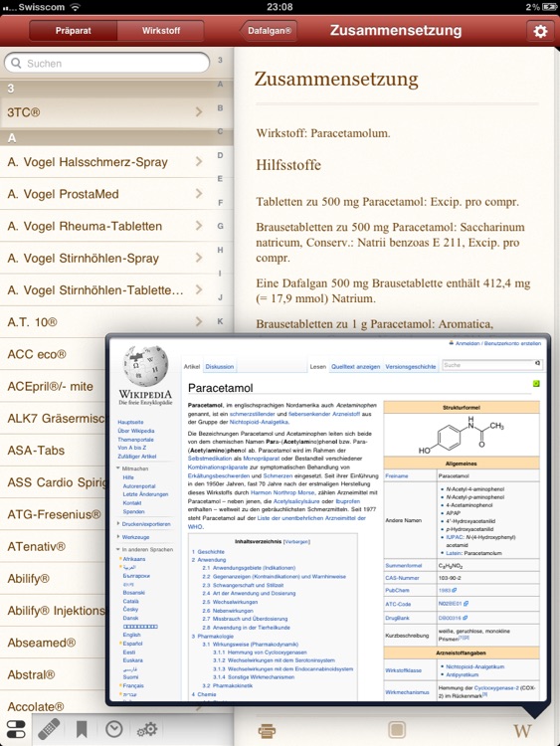560x746 pixels.
Task: Open Wikipedia Versionsgeschichte tab
Action: pyautogui.click(x=411, y=366)
